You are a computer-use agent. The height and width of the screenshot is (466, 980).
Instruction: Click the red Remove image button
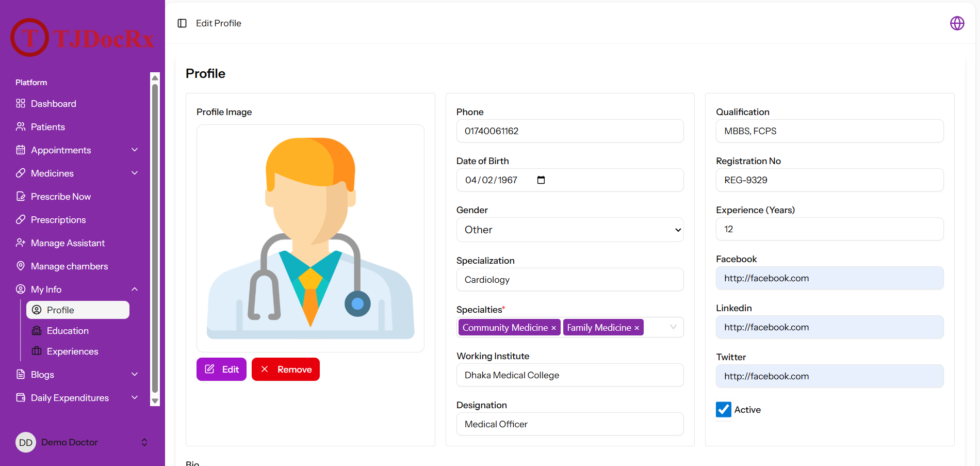coord(286,369)
